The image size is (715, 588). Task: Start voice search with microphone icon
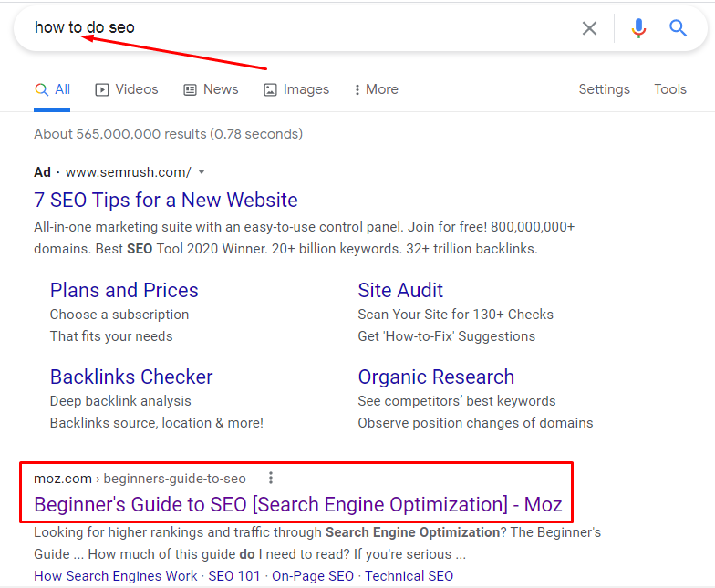click(638, 28)
